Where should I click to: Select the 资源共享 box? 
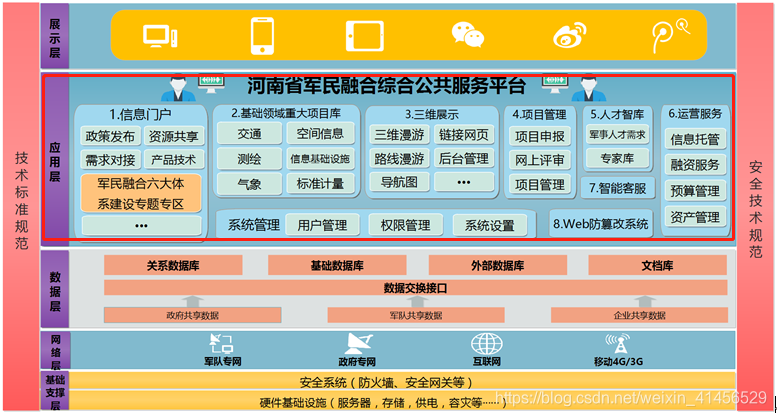click(x=173, y=136)
